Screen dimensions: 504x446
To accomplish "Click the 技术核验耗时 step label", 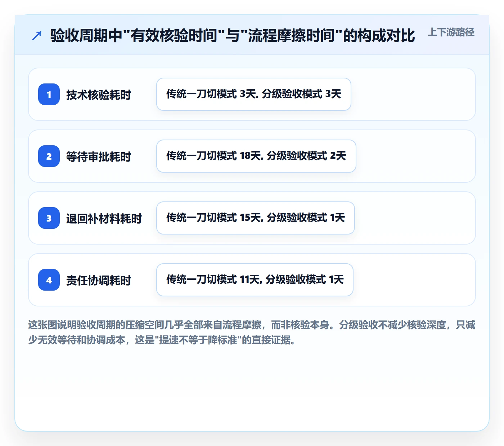I will pos(99,95).
